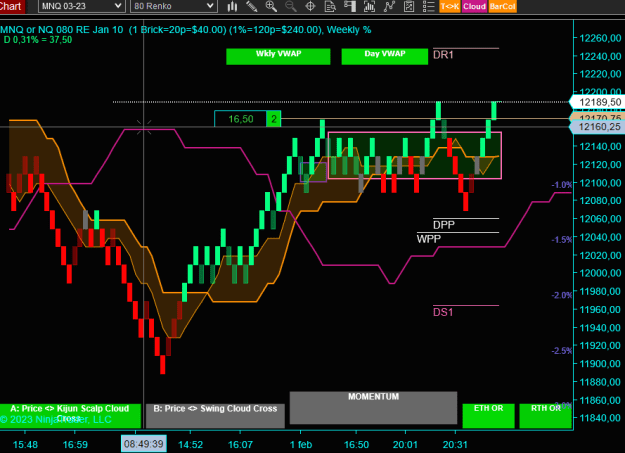Click the 16:50 time axis label
This screenshot has width=625, height=453.
click(x=356, y=444)
